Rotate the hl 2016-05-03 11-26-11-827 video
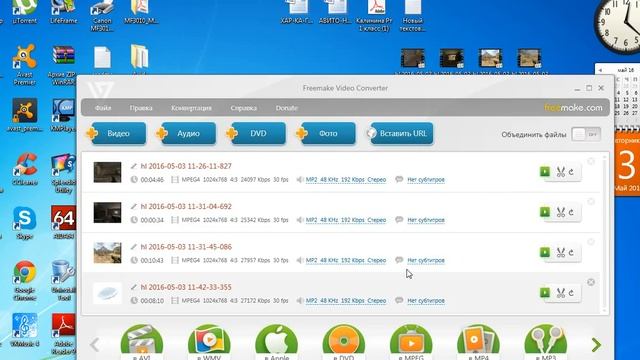 [x=571, y=172]
